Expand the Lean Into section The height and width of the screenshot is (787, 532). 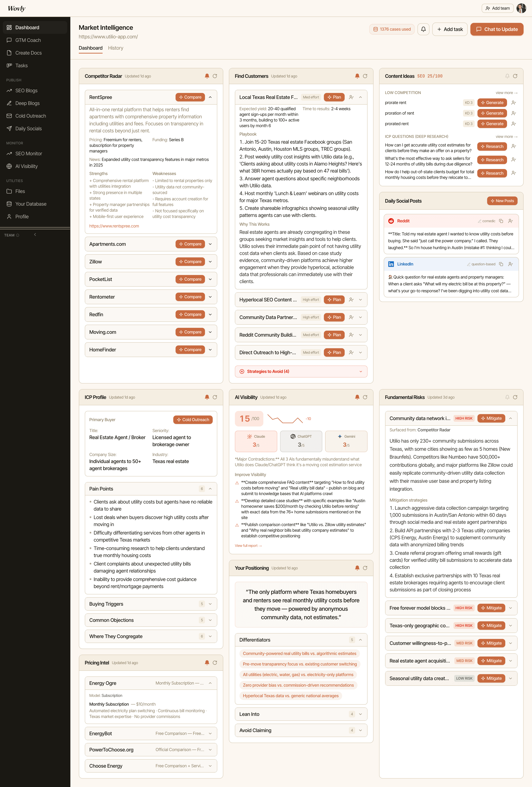point(301,714)
